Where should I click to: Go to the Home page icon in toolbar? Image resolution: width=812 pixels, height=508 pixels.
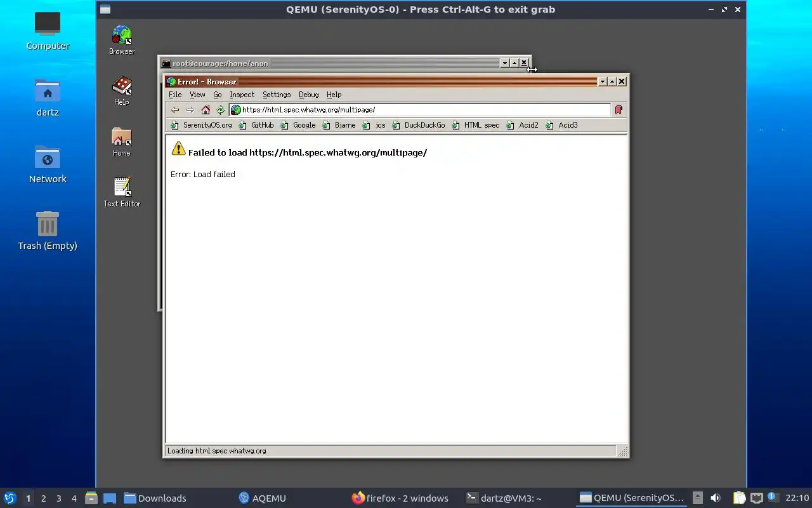tap(206, 110)
